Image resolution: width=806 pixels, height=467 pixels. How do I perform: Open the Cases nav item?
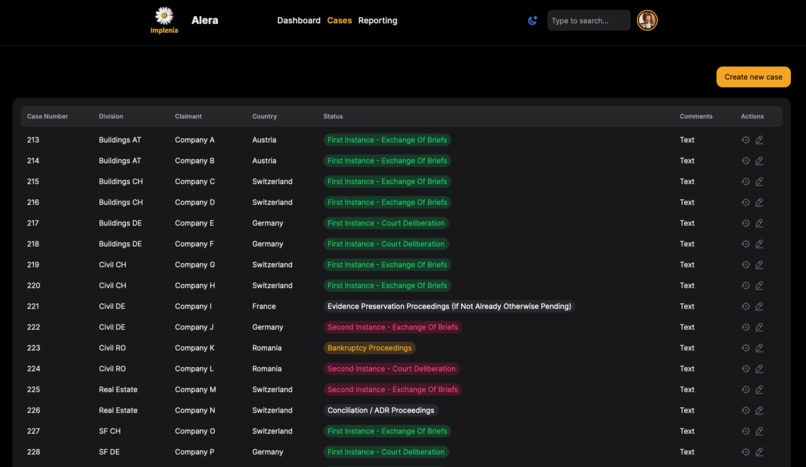339,21
